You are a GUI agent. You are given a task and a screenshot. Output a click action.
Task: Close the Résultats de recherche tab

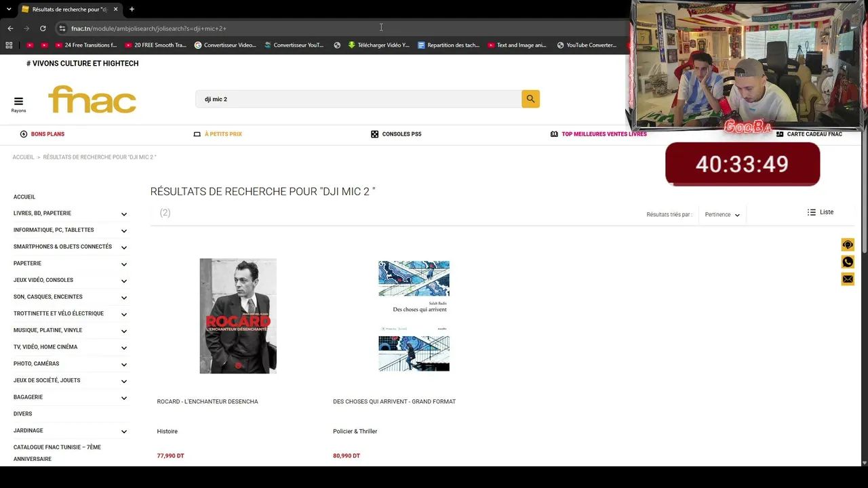(115, 9)
